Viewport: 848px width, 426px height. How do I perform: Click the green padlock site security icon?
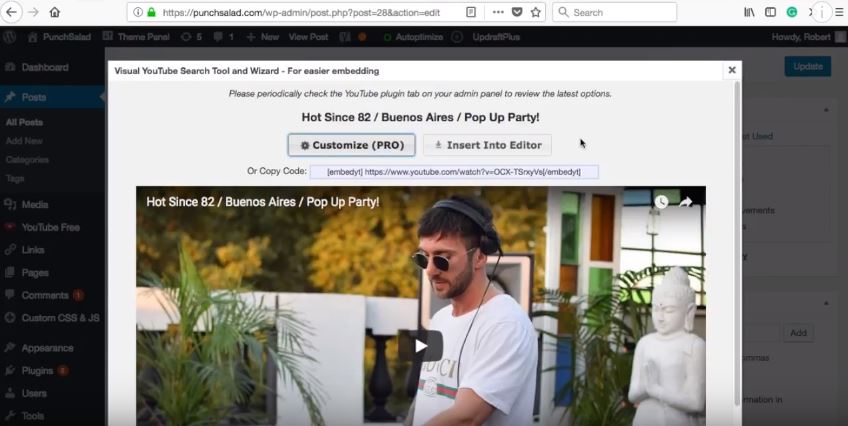[x=151, y=12]
